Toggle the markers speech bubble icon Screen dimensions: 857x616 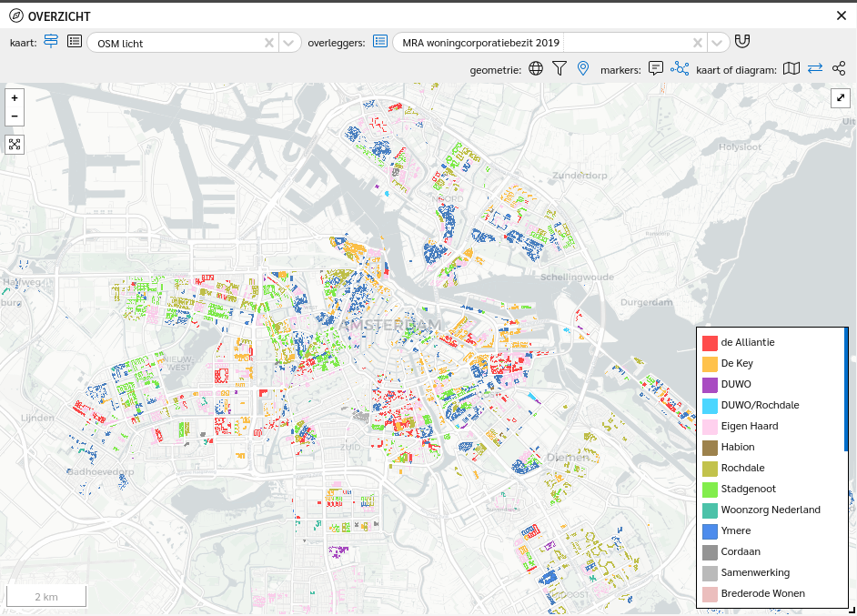(x=656, y=68)
